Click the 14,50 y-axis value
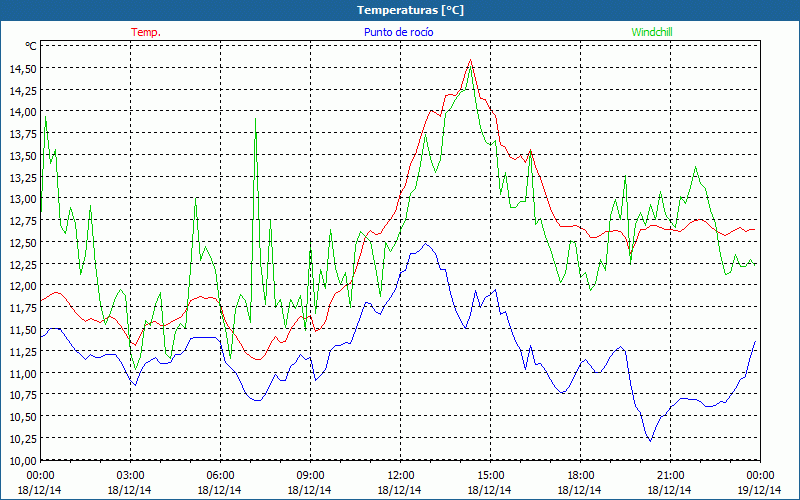Image resolution: width=800 pixels, height=500 pixels. coord(22,68)
